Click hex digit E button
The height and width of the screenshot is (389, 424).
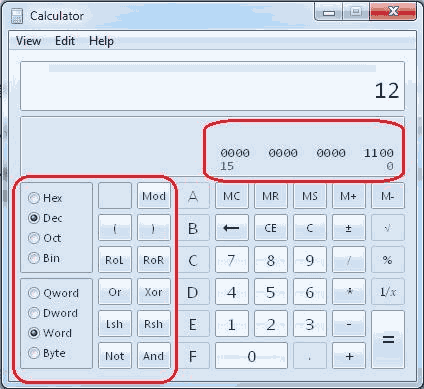tap(193, 324)
